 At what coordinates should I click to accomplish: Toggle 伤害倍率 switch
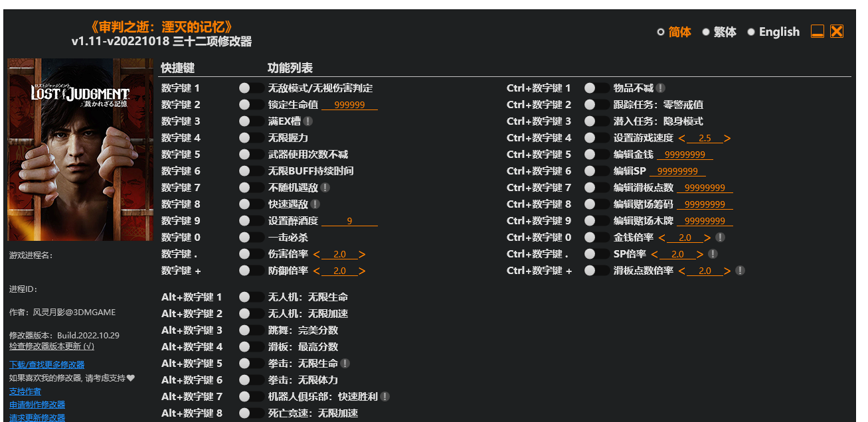pos(251,254)
